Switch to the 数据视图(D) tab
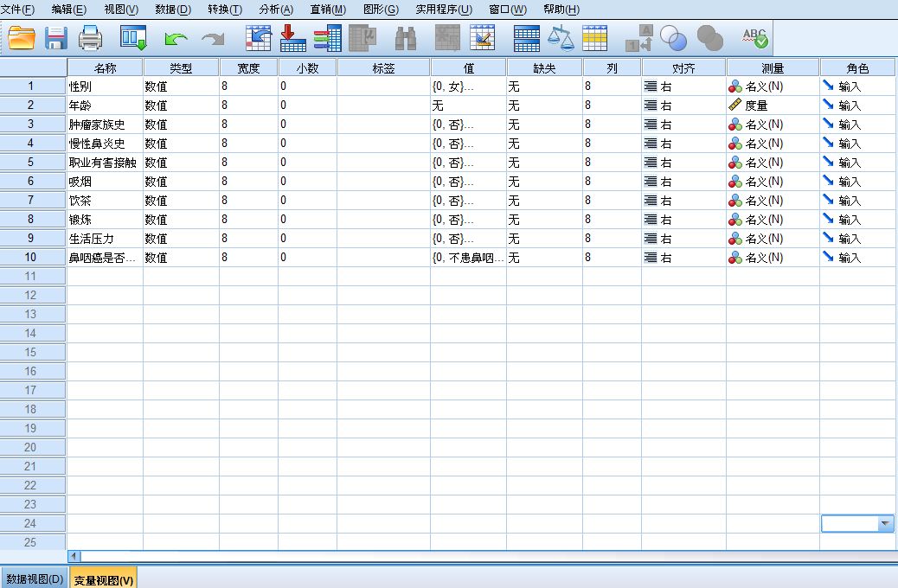The height and width of the screenshot is (588, 898). click(x=35, y=578)
